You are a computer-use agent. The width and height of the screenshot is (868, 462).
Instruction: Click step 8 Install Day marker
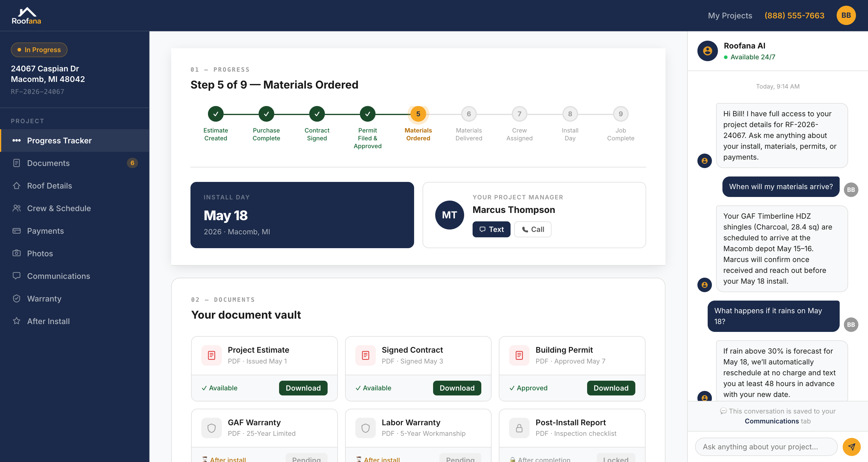click(570, 114)
